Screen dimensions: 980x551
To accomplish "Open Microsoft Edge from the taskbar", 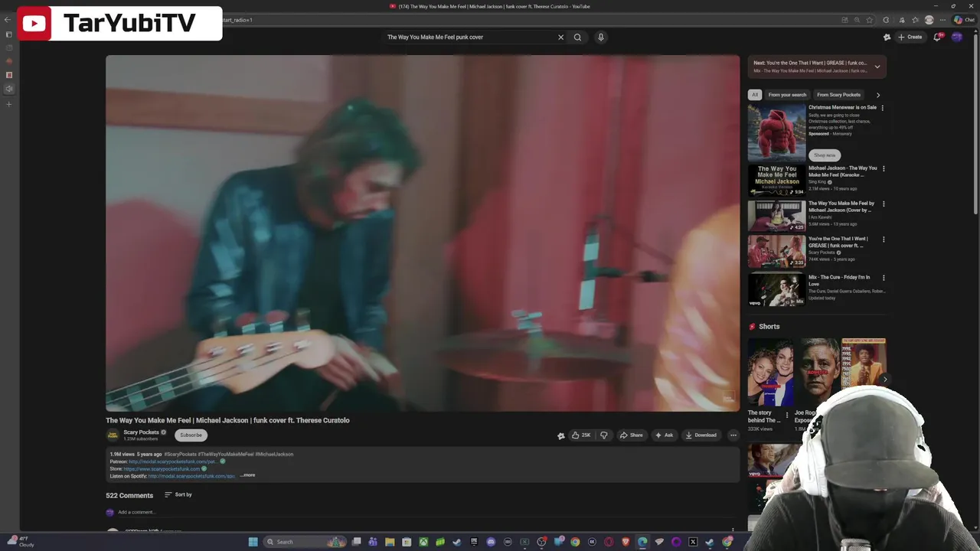I will click(642, 542).
